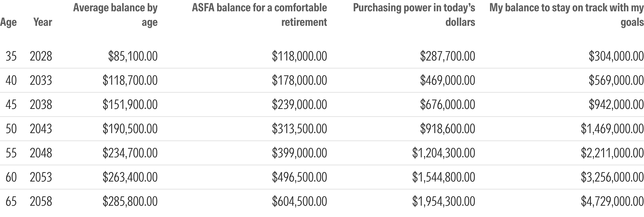Select the $190,500.00 average balance cell
Screen dimensions: 644x217
coord(130,129)
